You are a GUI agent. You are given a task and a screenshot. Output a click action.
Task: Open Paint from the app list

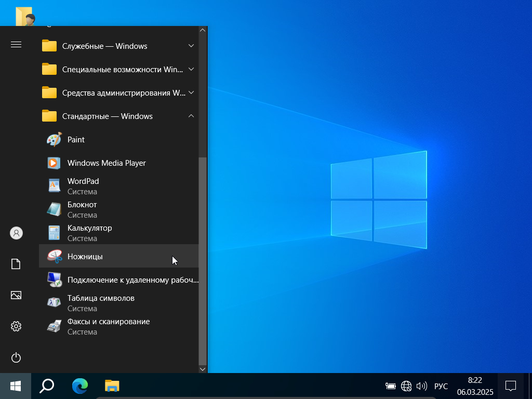pos(76,140)
